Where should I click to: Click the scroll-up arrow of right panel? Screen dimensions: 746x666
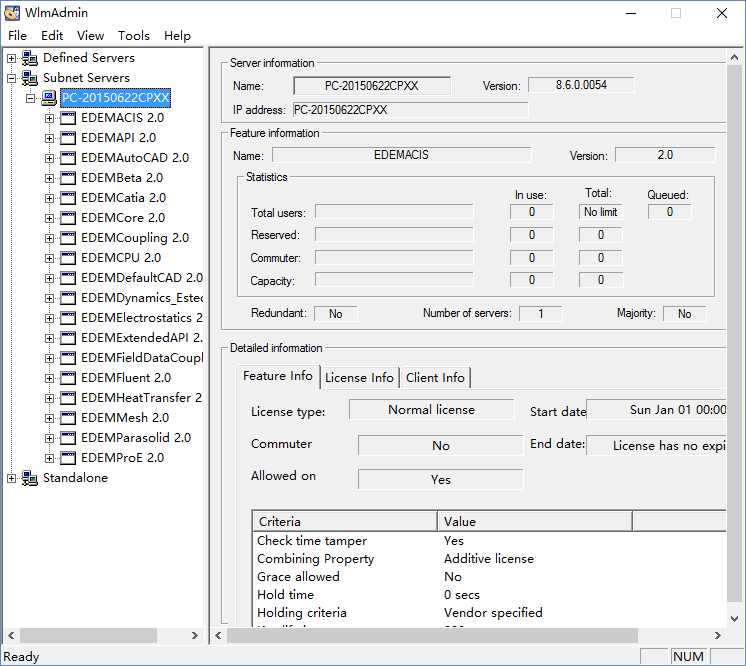click(735, 58)
